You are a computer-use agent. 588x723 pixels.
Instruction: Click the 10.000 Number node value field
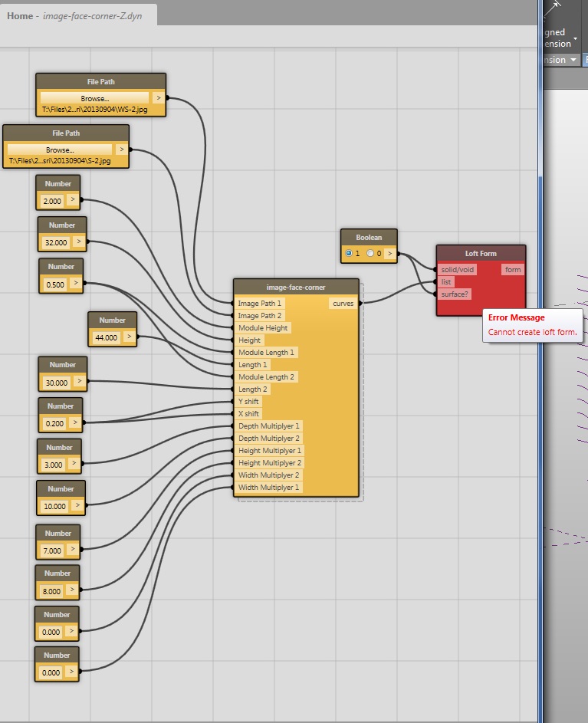click(x=54, y=506)
